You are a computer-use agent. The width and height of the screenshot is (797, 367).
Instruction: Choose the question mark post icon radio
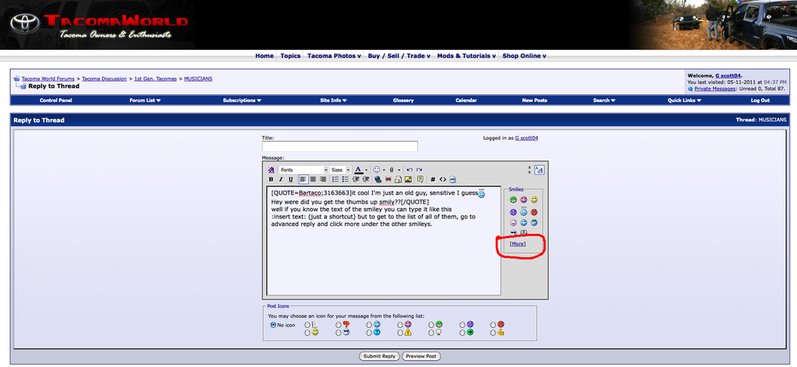coord(339,325)
